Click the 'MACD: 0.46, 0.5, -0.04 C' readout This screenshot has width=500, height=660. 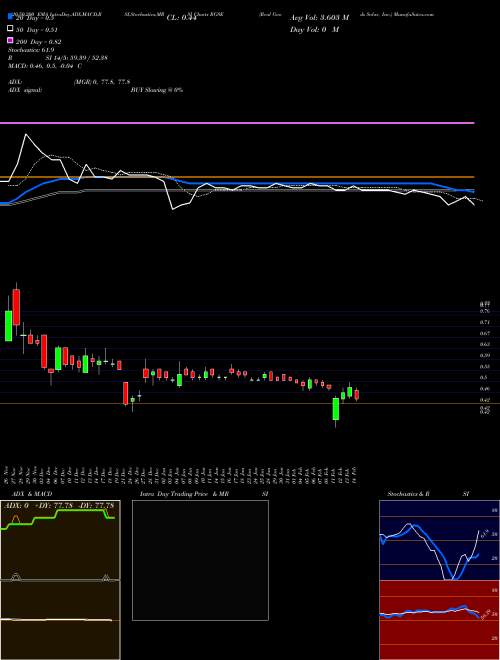45,66
